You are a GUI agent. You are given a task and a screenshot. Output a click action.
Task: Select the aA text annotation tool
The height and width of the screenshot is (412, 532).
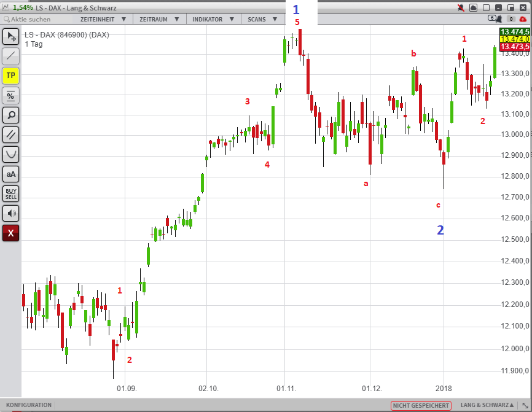coord(11,174)
